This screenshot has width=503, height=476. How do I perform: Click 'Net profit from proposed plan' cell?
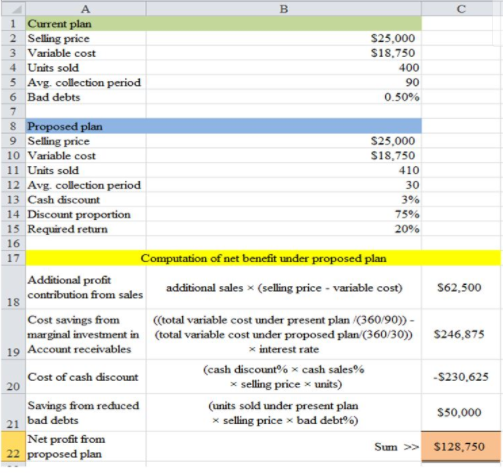(86, 446)
